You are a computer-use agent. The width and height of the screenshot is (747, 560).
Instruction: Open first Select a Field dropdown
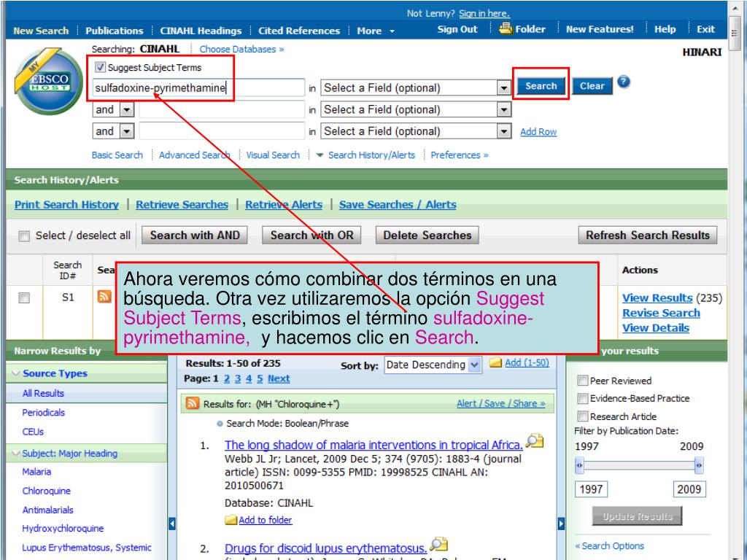416,87
